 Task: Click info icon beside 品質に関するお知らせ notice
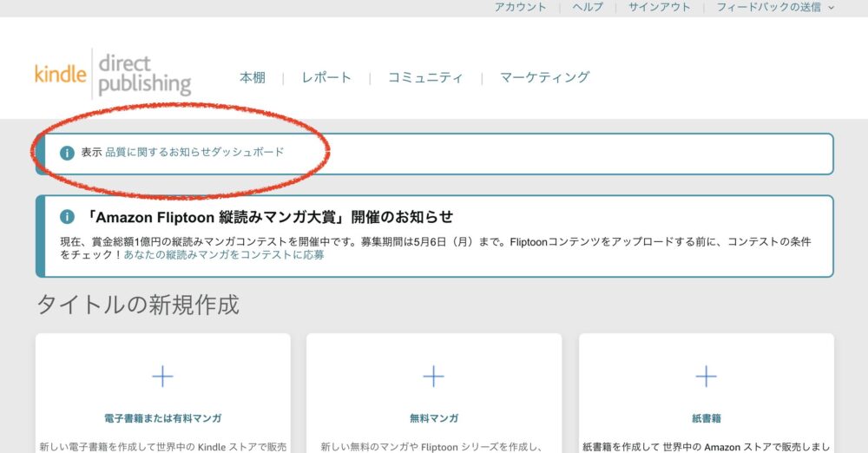click(67, 153)
